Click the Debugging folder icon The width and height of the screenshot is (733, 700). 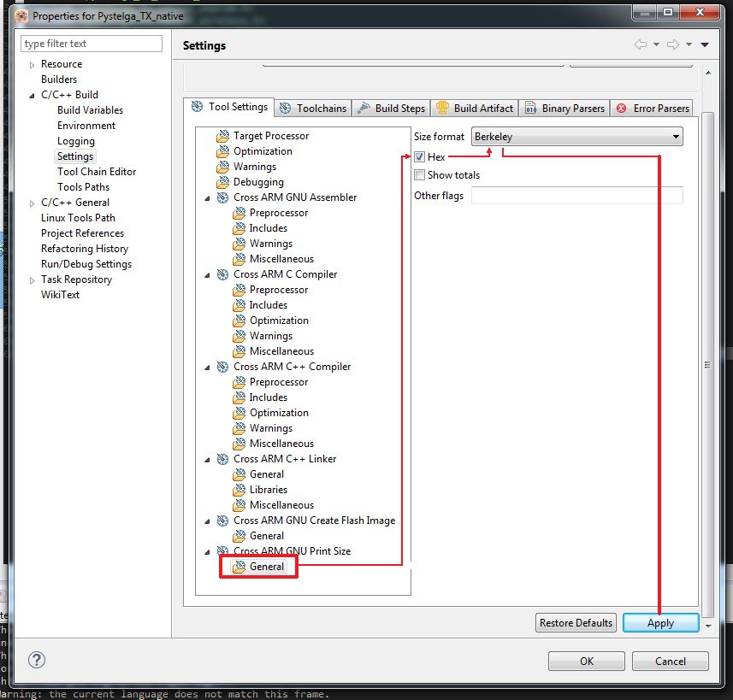click(223, 182)
